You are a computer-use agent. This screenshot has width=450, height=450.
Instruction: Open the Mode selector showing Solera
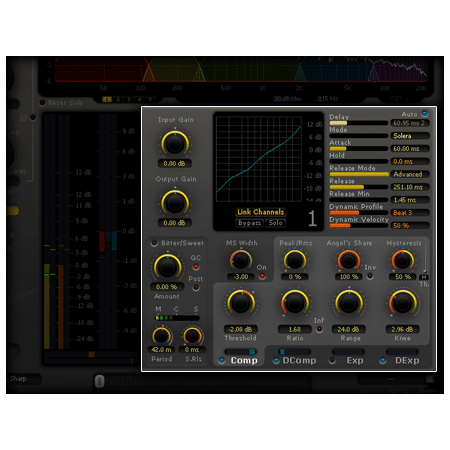coord(410,136)
